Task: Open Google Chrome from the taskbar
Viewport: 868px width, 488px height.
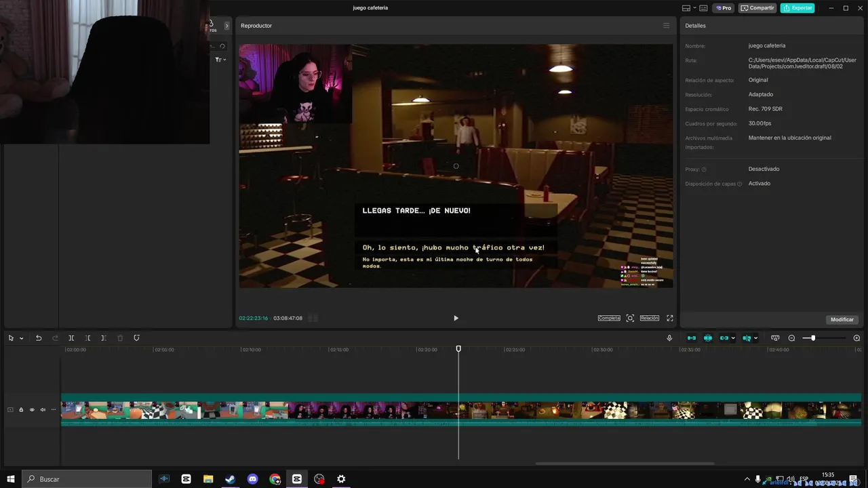Action: (x=275, y=479)
